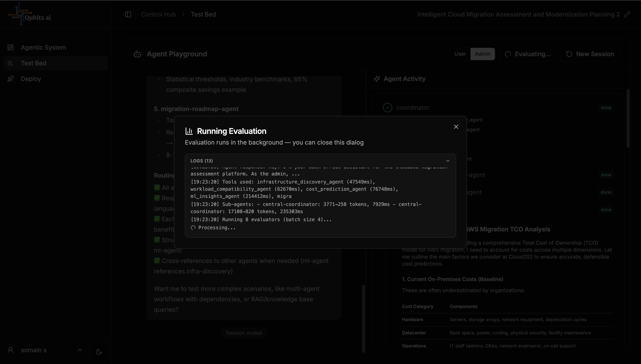Click the pencil icon to edit title
The image size is (641, 364).
[627, 15]
